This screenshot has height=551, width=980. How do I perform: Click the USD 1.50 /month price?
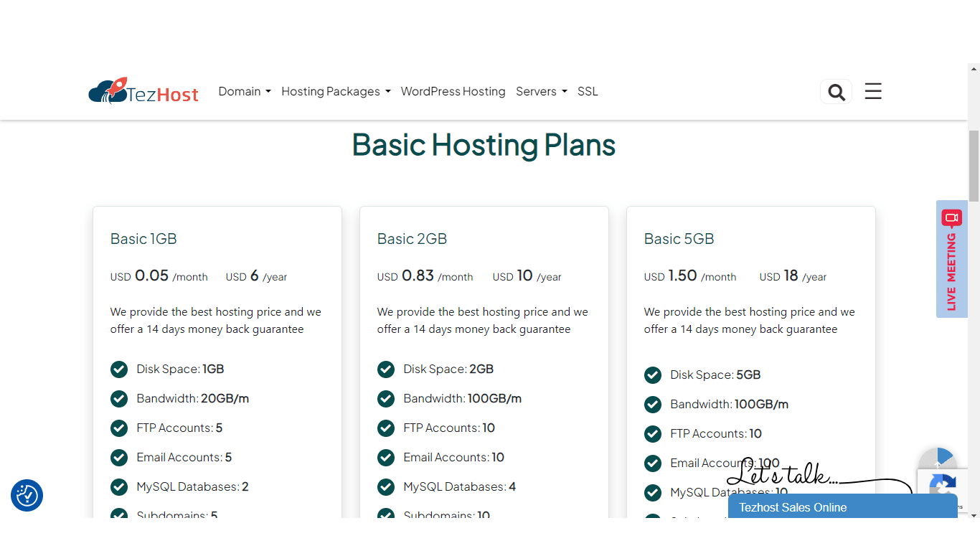[x=690, y=276]
